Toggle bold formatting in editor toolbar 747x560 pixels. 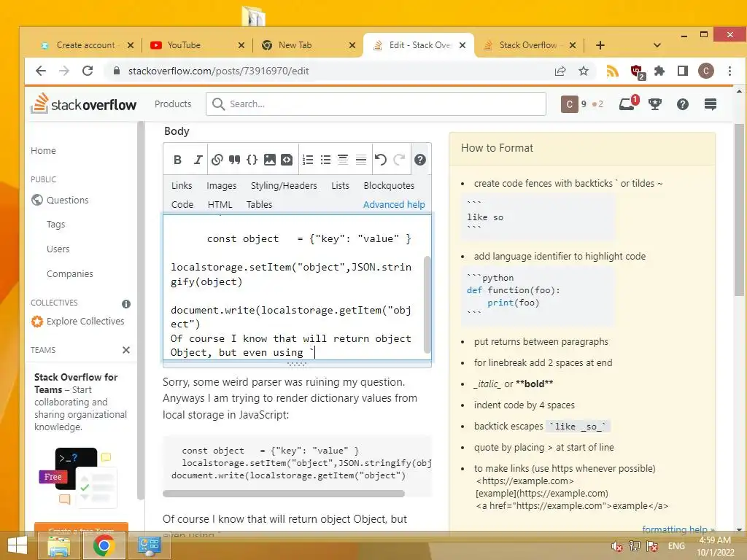(177, 160)
